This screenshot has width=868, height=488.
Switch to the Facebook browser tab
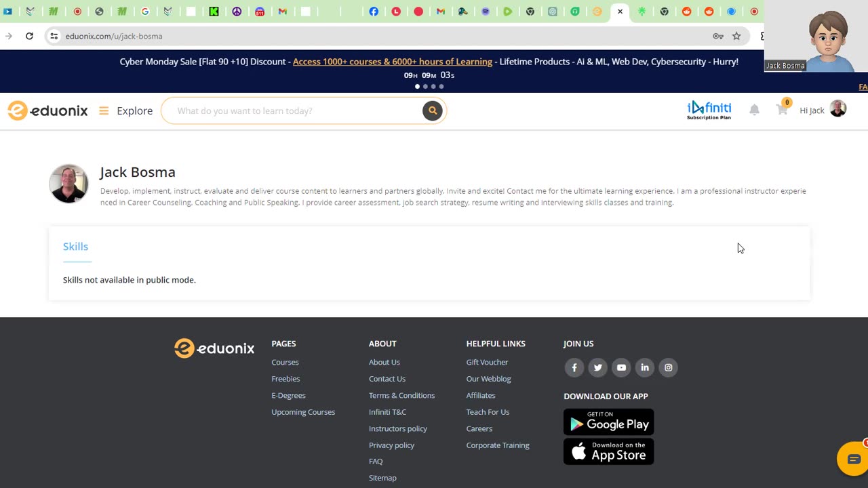point(374,12)
